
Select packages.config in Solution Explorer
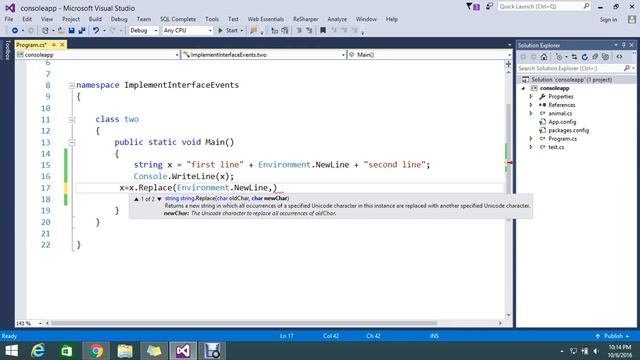(x=568, y=131)
